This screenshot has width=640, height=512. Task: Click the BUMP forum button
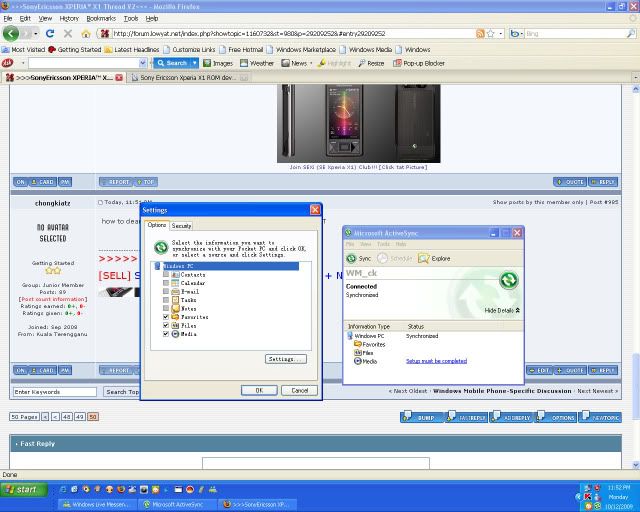(x=422, y=417)
